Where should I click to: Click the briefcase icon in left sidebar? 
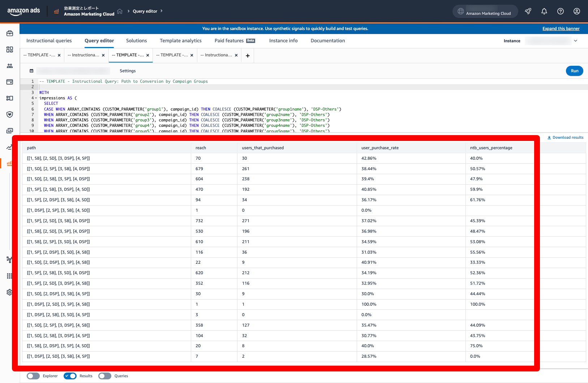coord(10,33)
